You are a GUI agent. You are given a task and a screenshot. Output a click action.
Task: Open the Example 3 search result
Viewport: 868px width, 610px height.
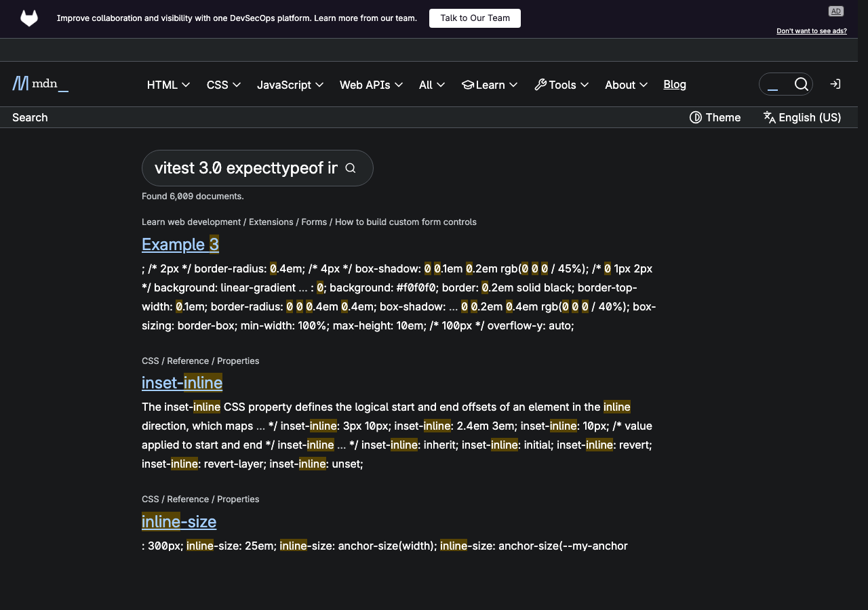point(180,245)
